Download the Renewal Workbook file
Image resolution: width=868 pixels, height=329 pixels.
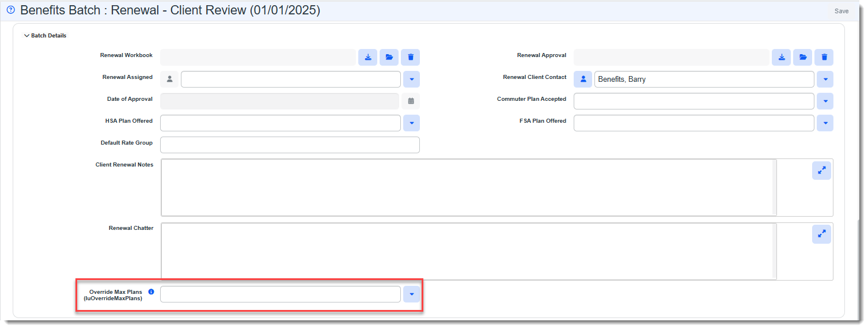click(x=367, y=57)
